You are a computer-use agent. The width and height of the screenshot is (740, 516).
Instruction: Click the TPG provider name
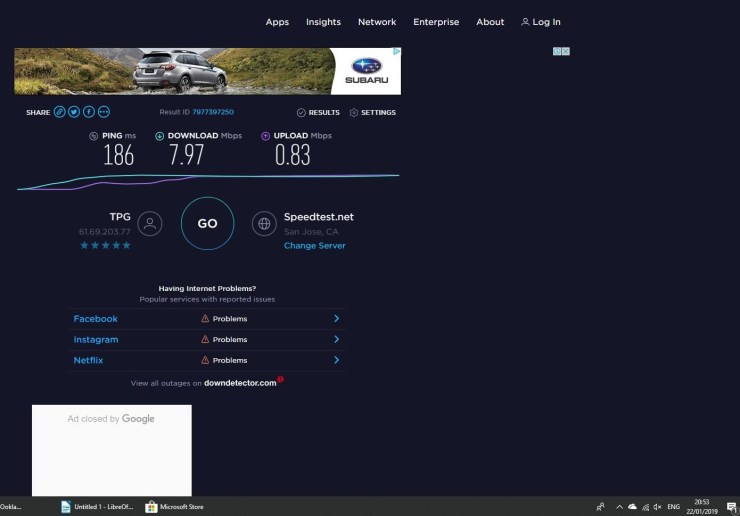[120, 217]
